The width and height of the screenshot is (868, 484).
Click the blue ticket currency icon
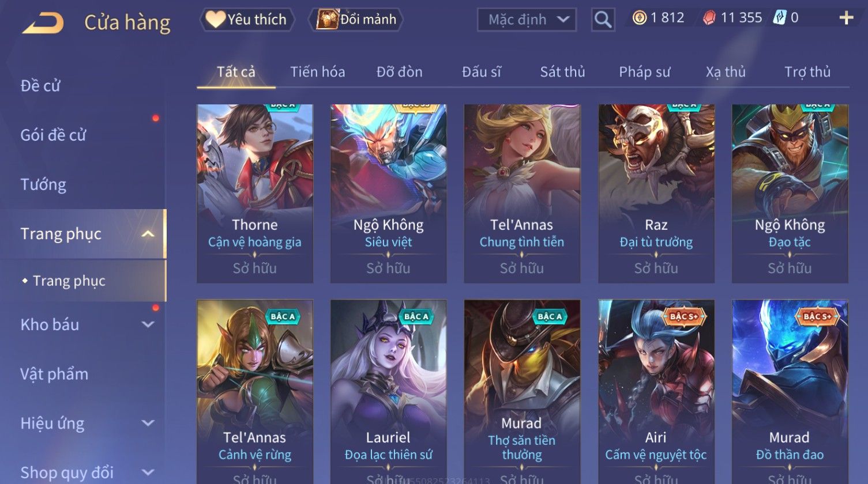coord(780,18)
